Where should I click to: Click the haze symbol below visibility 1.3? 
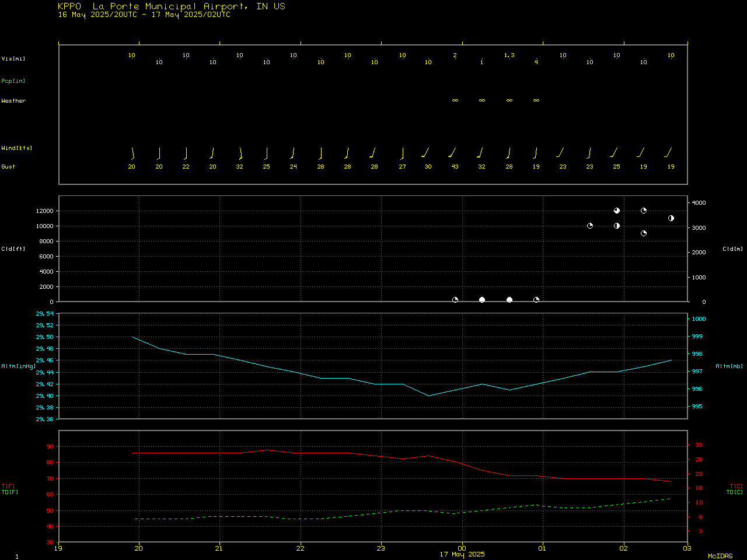point(509,100)
